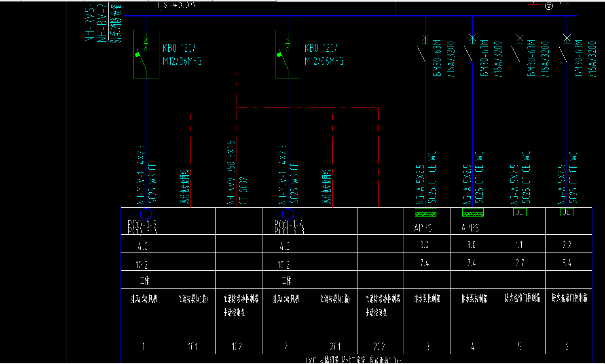
Task: Select NG-A 5X2.5 cable label of circuit 3
Action: [x=420, y=184]
